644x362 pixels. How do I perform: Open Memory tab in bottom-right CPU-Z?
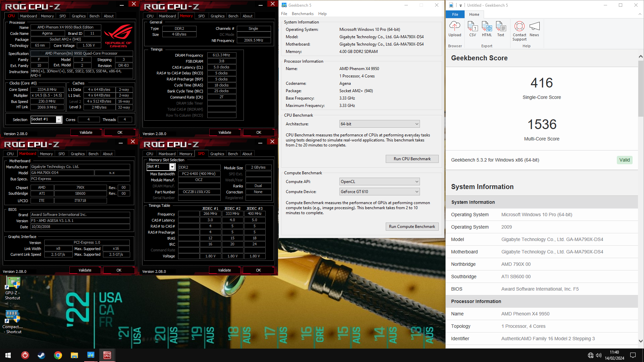(x=186, y=154)
